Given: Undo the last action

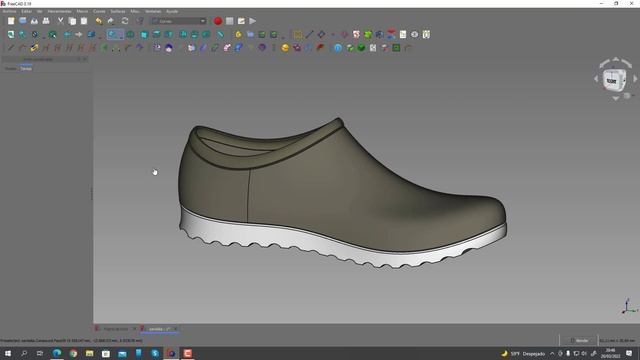Looking at the screenshot, I should click(x=98, y=21).
